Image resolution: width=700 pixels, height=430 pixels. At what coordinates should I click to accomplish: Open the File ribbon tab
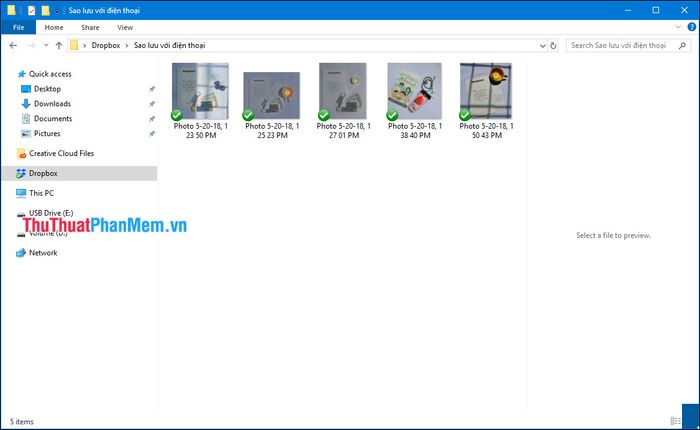pos(18,27)
